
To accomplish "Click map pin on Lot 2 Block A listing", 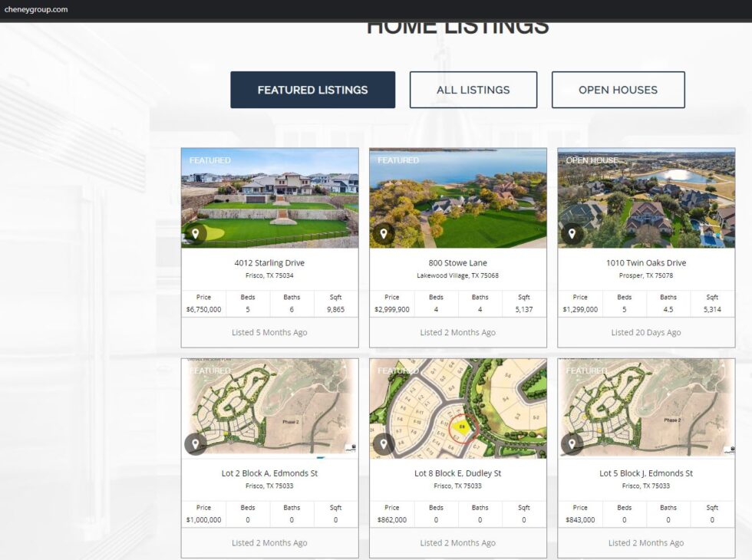I will point(196,443).
